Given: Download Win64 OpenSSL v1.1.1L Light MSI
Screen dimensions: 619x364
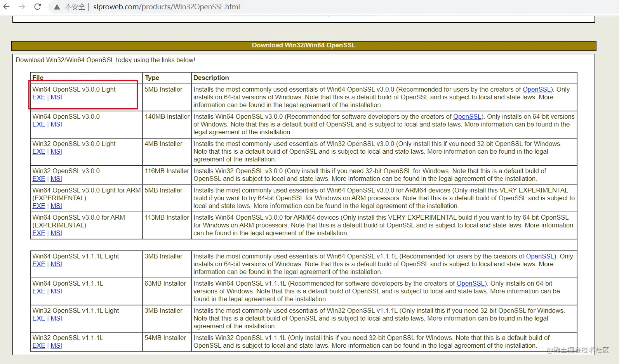Looking at the screenshot, I should [56, 264].
